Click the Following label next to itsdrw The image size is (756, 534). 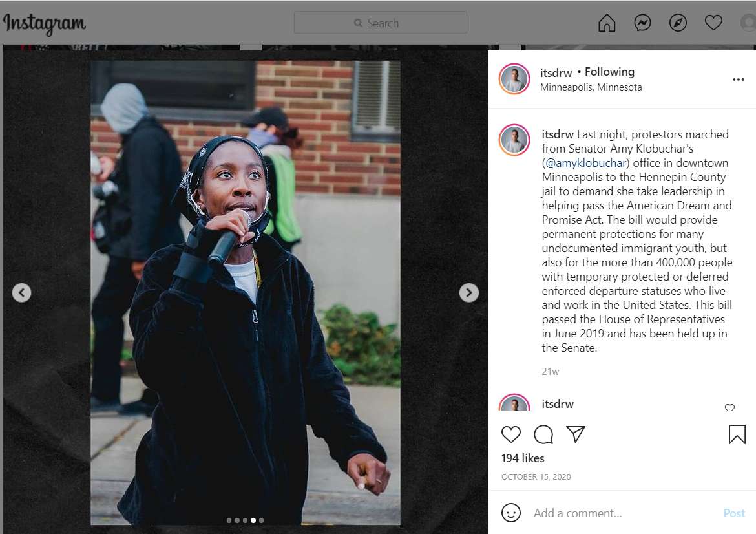tap(609, 72)
